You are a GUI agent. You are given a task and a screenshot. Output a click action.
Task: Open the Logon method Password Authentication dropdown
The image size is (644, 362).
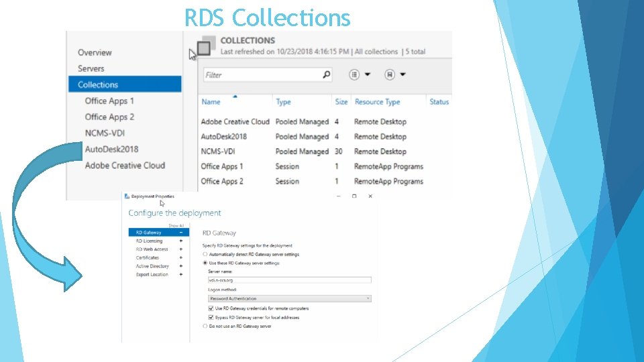[290, 298]
